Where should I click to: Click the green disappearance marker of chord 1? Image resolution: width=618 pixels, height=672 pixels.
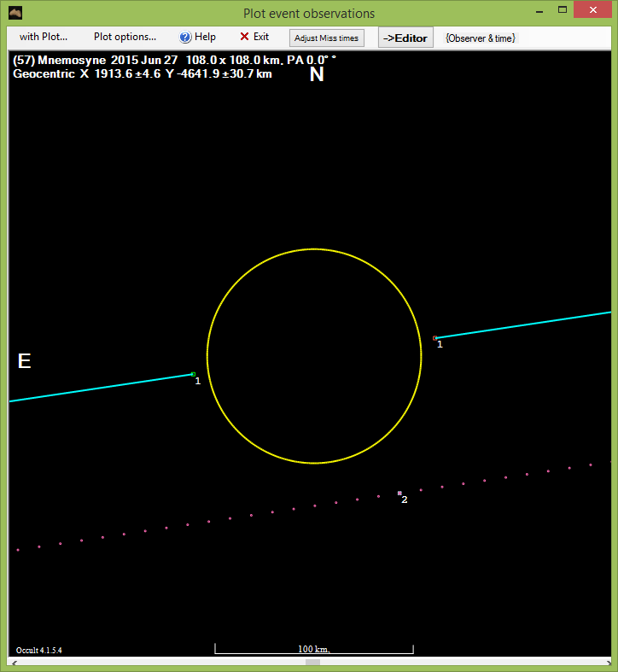[x=193, y=374]
